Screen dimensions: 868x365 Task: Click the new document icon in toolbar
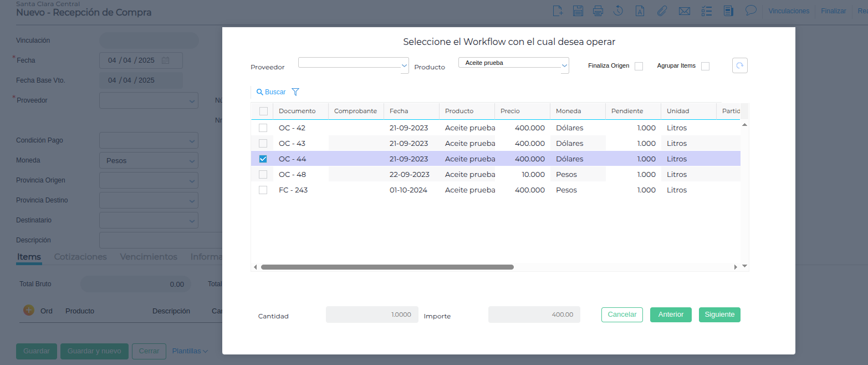(x=558, y=11)
